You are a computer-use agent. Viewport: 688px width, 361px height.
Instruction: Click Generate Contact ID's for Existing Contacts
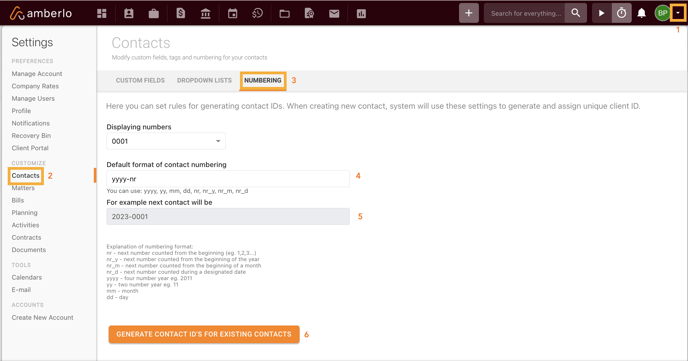click(x=204, y=334)
